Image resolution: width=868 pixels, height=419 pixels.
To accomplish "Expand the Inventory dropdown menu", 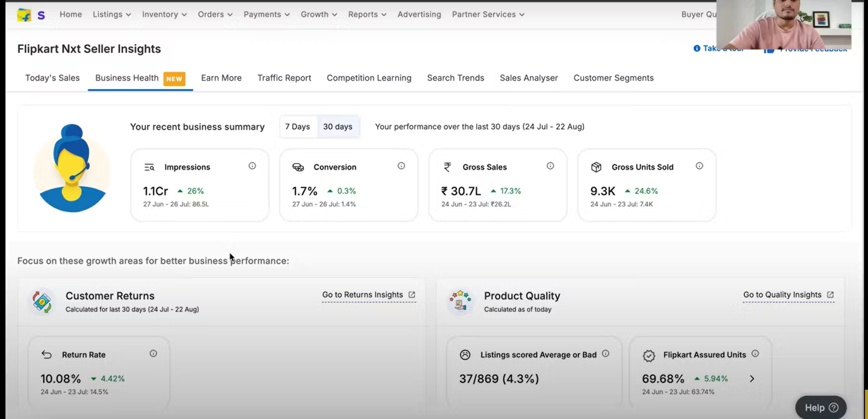I will point(164,14).
